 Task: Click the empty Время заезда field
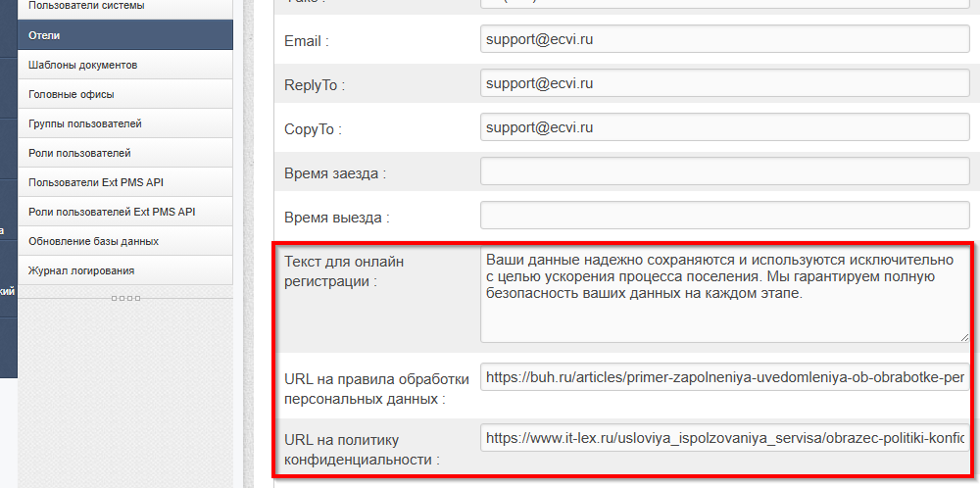(724, 171)
